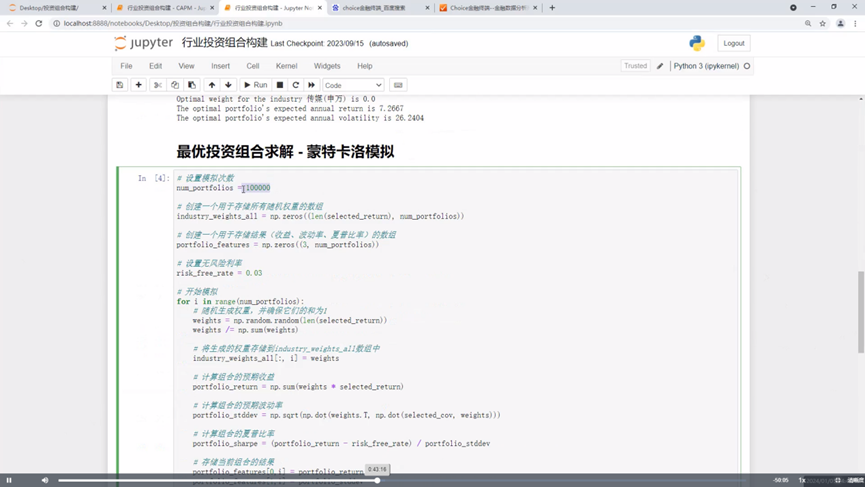This screenshot has height=487, width=865.
Task: Click the portfolio_sharpe calculation line
Action: [x=341, y=443]
